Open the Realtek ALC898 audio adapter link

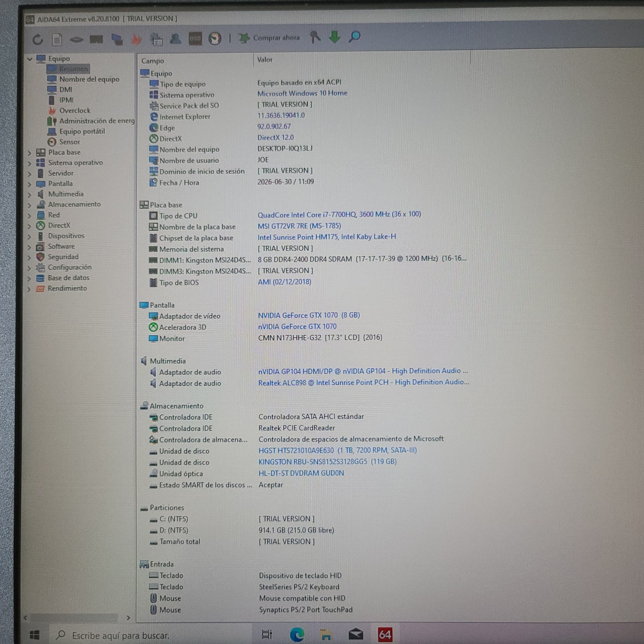[364, 382]
